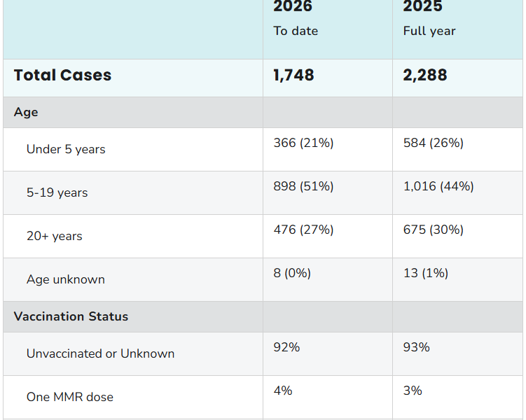
Task: Select the 675 (30%) cell
Action: (x=433, y=230)
